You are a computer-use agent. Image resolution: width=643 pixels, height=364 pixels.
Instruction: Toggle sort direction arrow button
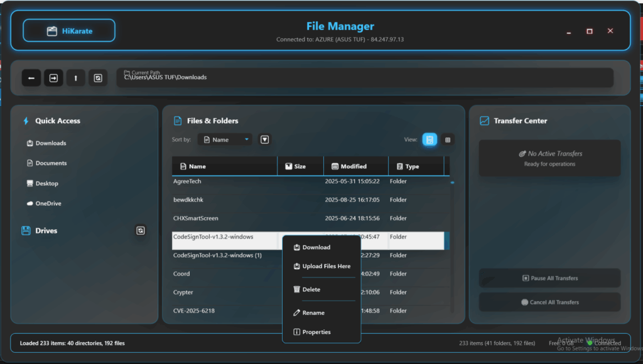(264, 139)
